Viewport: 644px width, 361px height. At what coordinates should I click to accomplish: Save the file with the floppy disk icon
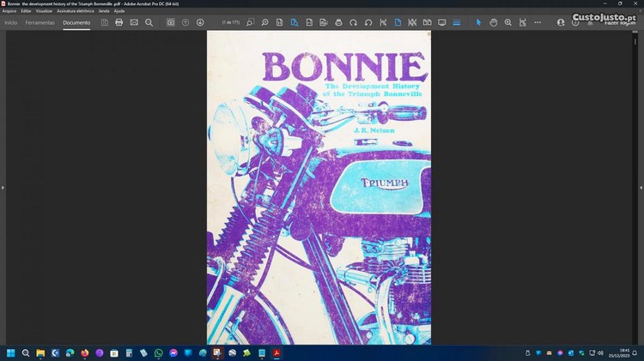point(105,22)
